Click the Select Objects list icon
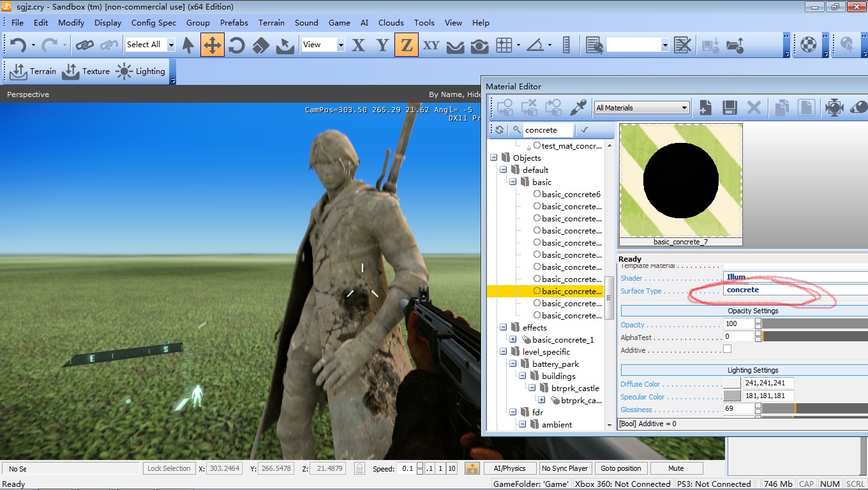Viewport: 868px width, 490px height. 594,45
